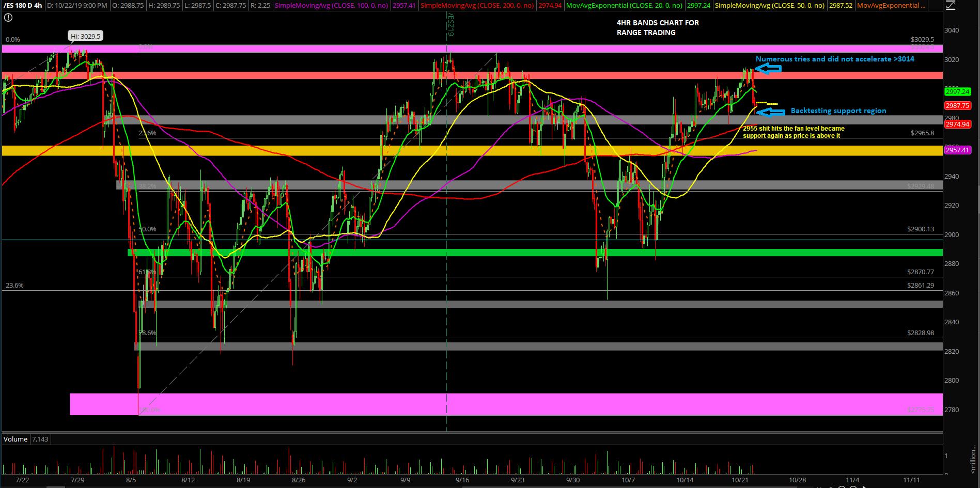
Task: Select the SimpleMovingAvg (CLOSE, 200) study label
Action: [477, 6]
